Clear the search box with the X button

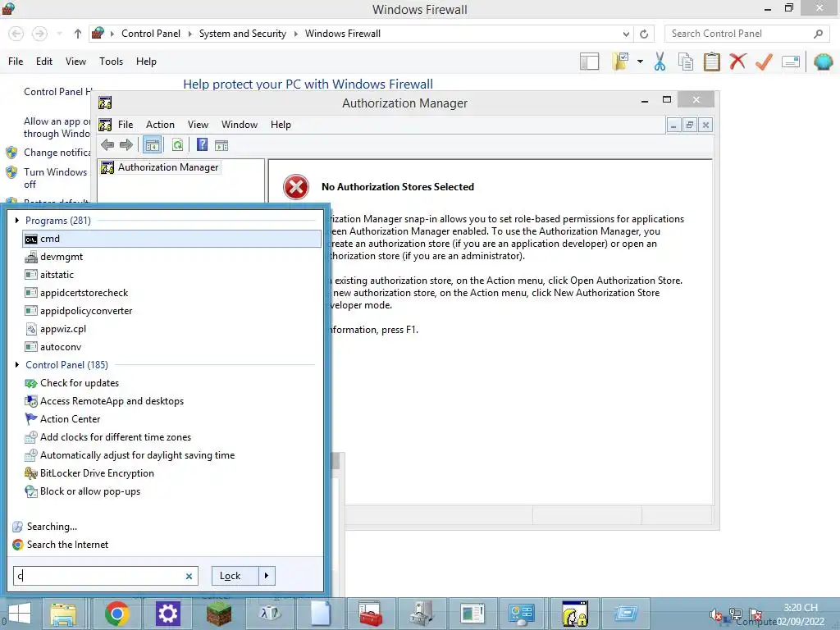point(189,577)
